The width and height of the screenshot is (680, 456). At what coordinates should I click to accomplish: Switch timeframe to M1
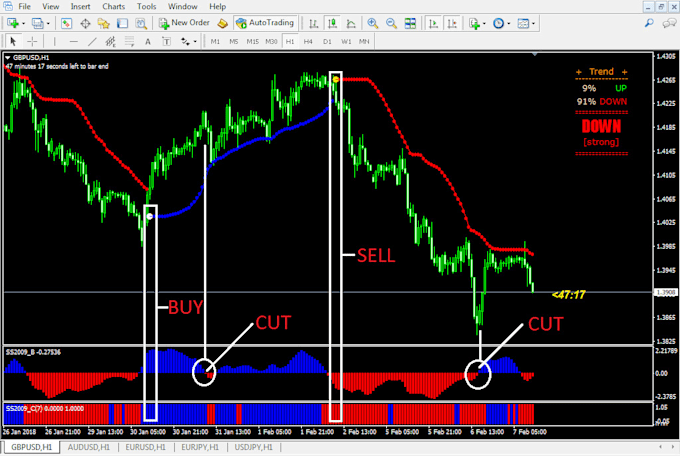(x=215, y=42)
